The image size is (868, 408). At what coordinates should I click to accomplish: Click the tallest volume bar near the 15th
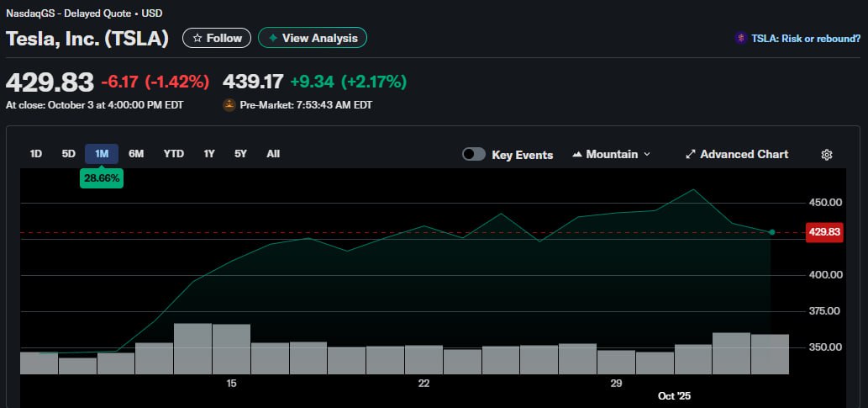192,348
